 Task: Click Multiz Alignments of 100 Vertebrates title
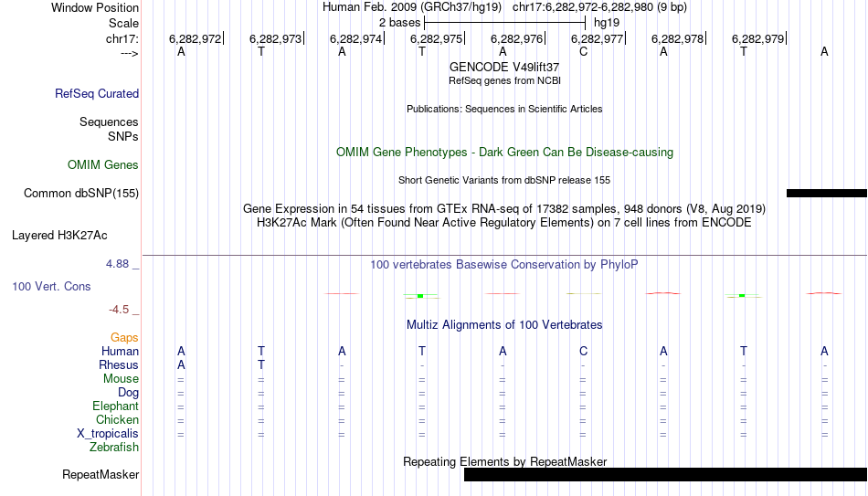click(x=504, y=325)
